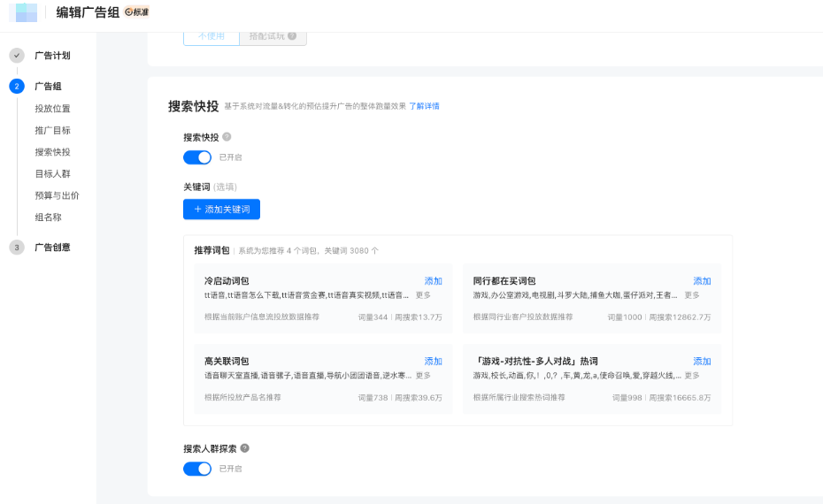Click the 周搜索13.7万 value
This screenshot has height=504, width=823.
coord(419,317)
